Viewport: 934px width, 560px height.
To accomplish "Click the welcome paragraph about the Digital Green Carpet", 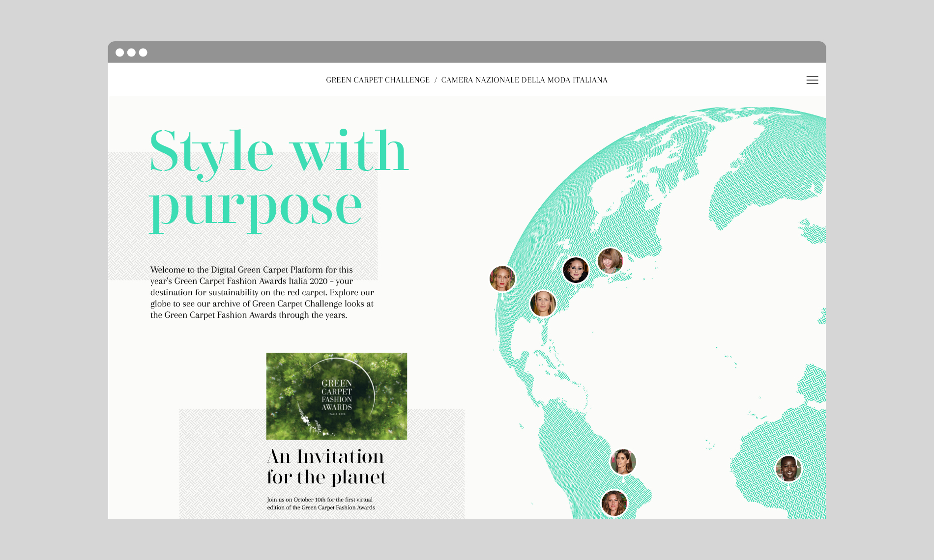I will [x=262, y=292].
